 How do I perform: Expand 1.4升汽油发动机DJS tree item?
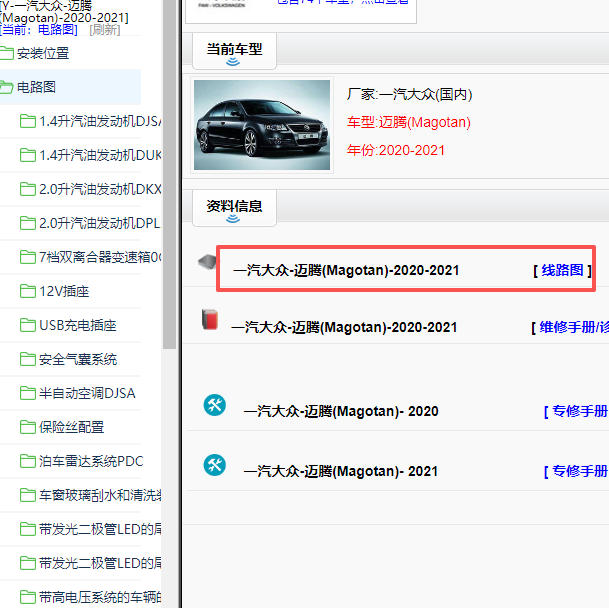[x=100, y=121]
